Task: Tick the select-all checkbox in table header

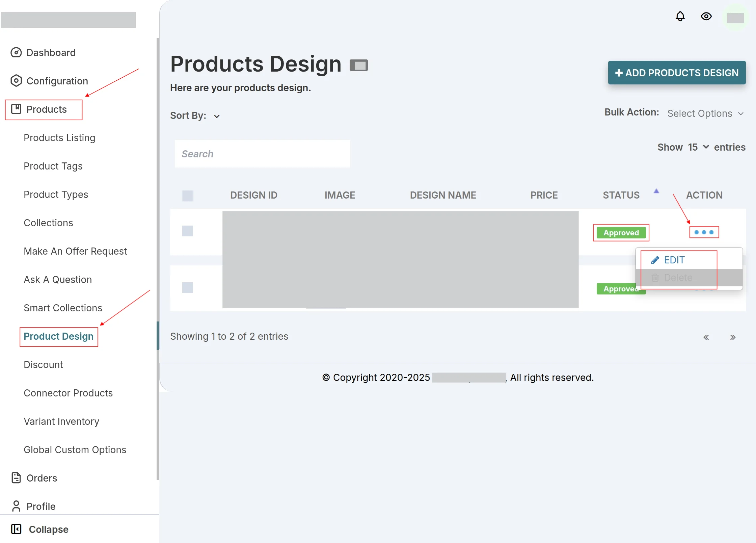Action: pyautogui.click(x=188, y=196)
